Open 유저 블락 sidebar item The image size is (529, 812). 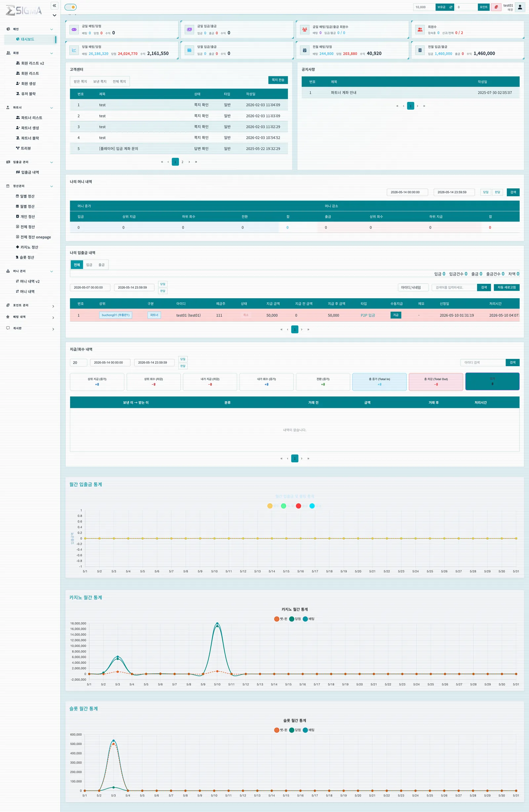26,94
